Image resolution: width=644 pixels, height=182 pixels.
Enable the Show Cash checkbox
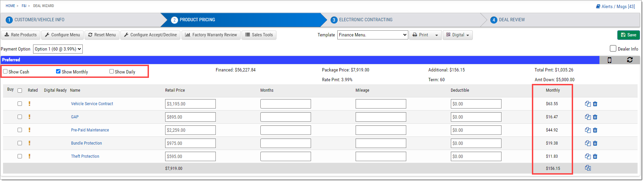pos(5,71)
